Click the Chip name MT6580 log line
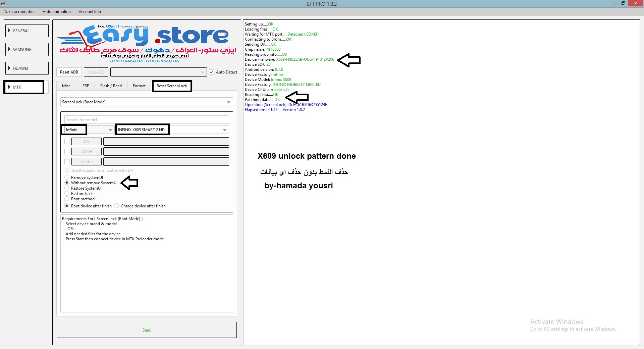This screenshot has height=349, width=644. point(263,49)
